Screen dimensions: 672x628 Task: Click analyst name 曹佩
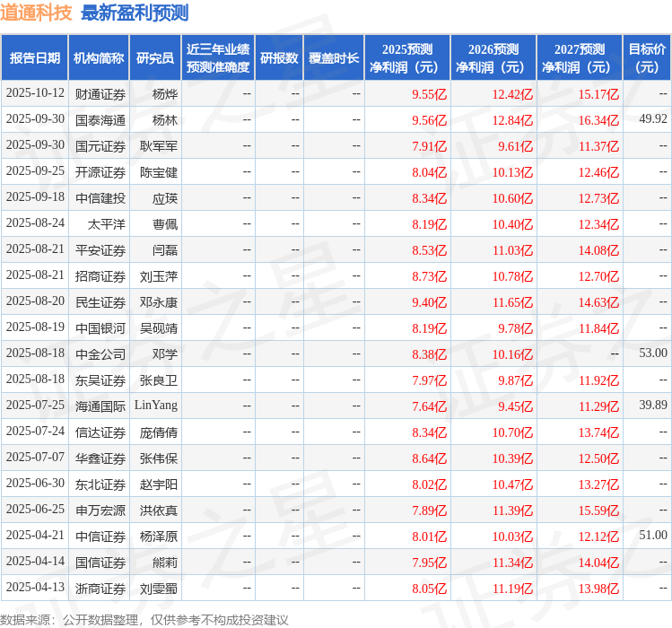click(x=165, y=224)
